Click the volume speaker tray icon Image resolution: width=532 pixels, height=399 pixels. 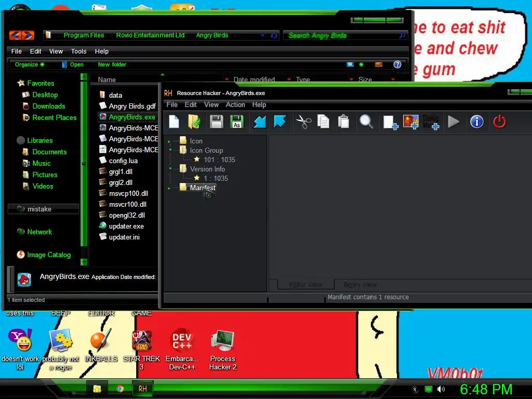point(441,389)
